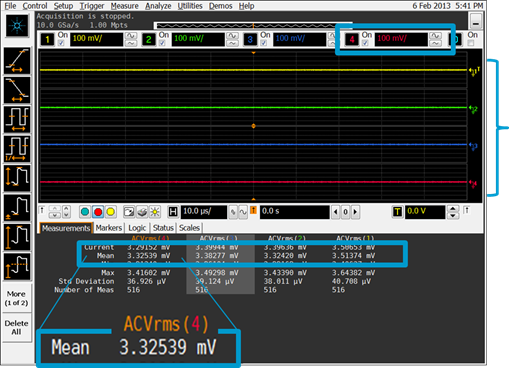The width and height of the screenshot is (509, 368).
Task: Click the expanded-waveform timebase button
Action: tap(243, 212)
